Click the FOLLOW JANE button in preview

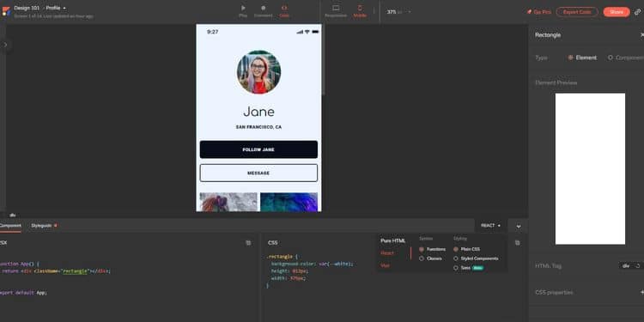(x=258, y=149)
